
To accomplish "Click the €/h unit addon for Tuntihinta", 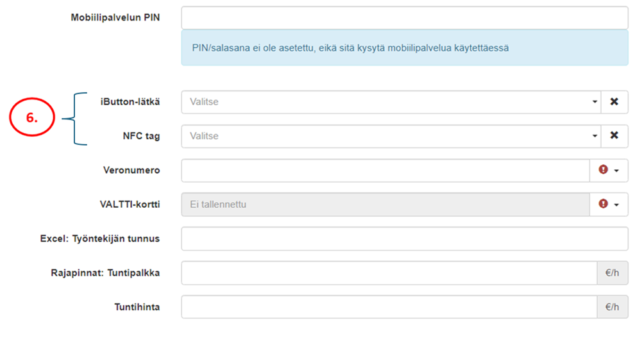I will click(612, 307).
